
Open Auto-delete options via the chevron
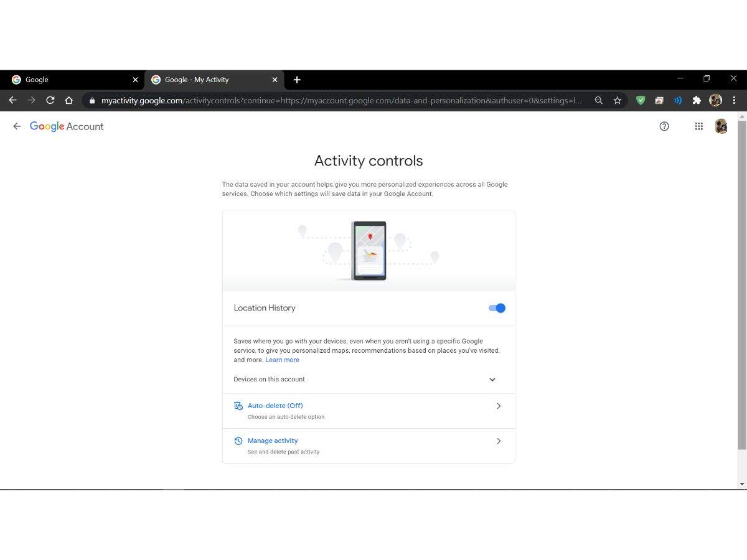point(498,406)
